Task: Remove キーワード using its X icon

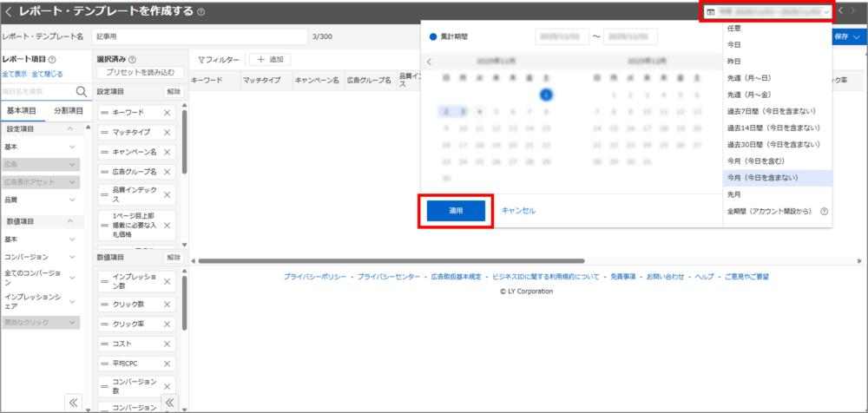Action: (x=168, y=113)
